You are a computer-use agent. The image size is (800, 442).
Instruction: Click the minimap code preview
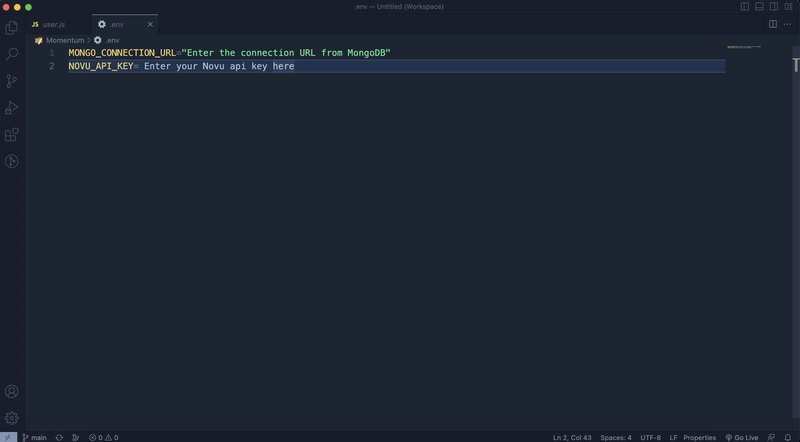tap(744, 47)
